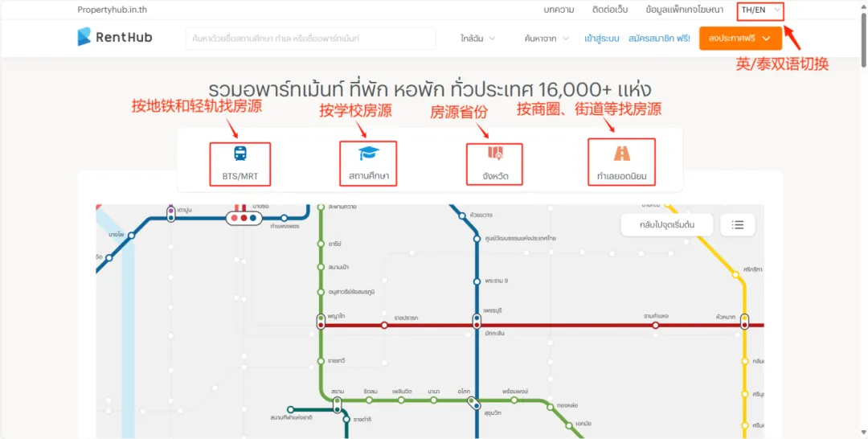868x439 pixels.
Task: Click the เข้าสู่ระบบ (login) link
Action: [602, 39]
